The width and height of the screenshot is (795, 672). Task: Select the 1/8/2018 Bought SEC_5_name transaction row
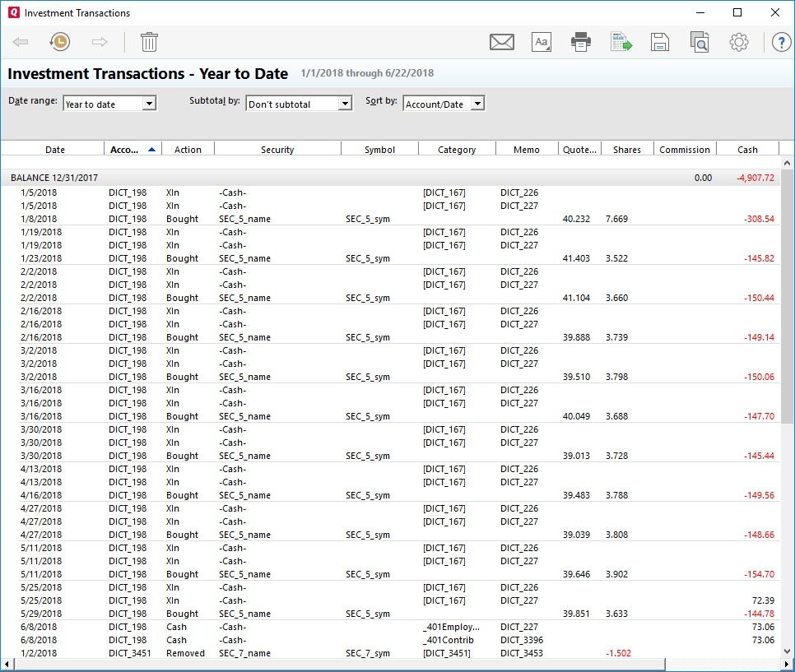[244, 219]
